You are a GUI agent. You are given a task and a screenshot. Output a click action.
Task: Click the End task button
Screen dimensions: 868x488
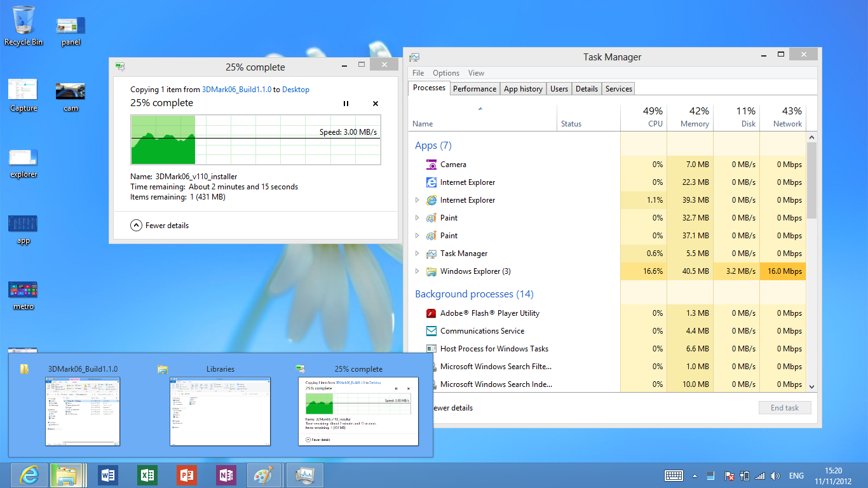(785, 408)
